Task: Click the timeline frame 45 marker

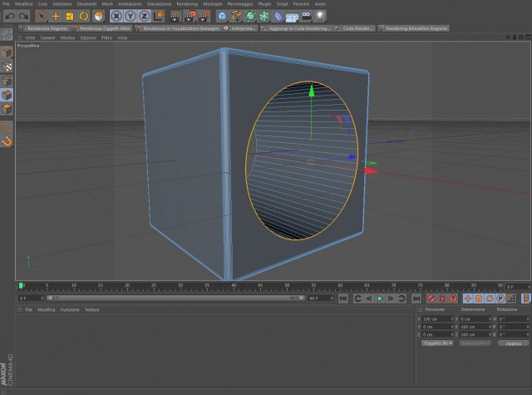Action: pos(260,287)
